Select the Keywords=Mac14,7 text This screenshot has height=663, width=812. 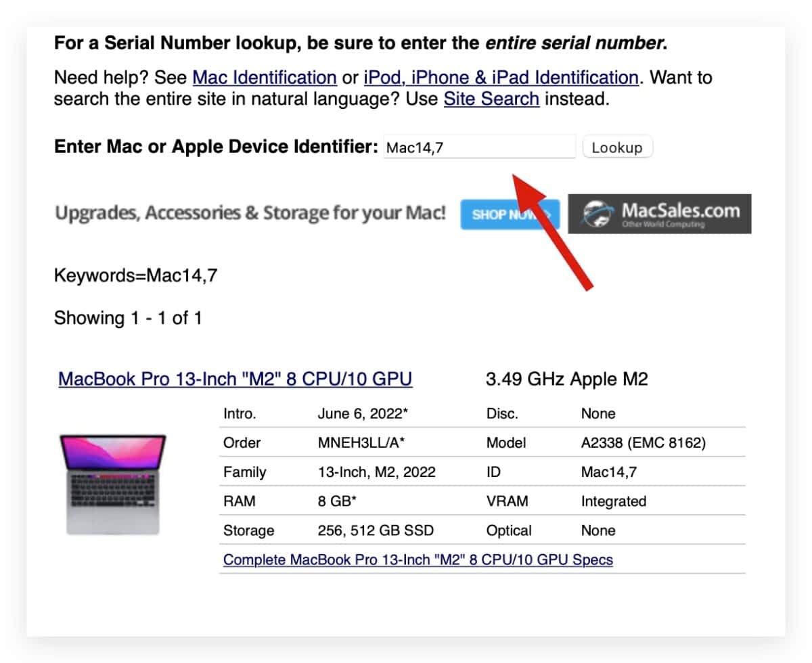point(136,275)
